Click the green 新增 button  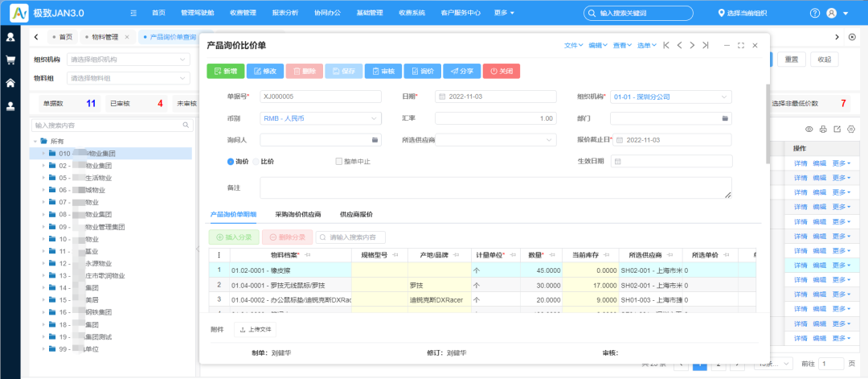[x=225, y=71]
